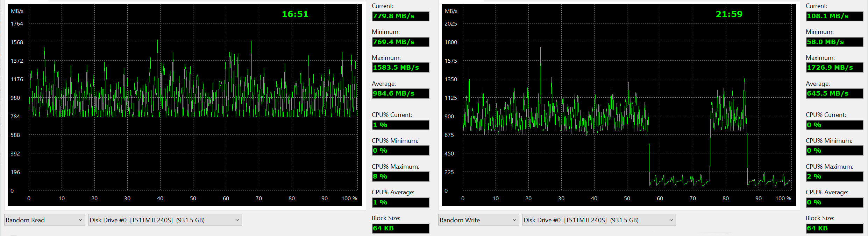Expand left Disk Drive #0 selector
Screen dimensions: 868x236
(165, 220)
